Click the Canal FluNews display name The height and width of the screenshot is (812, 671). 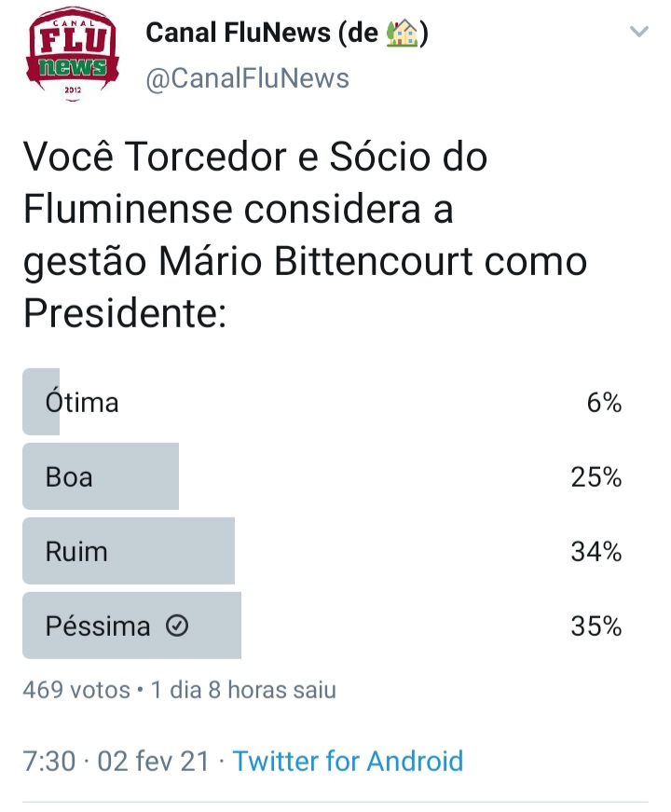pyautogui.click(x=287, y=34)
